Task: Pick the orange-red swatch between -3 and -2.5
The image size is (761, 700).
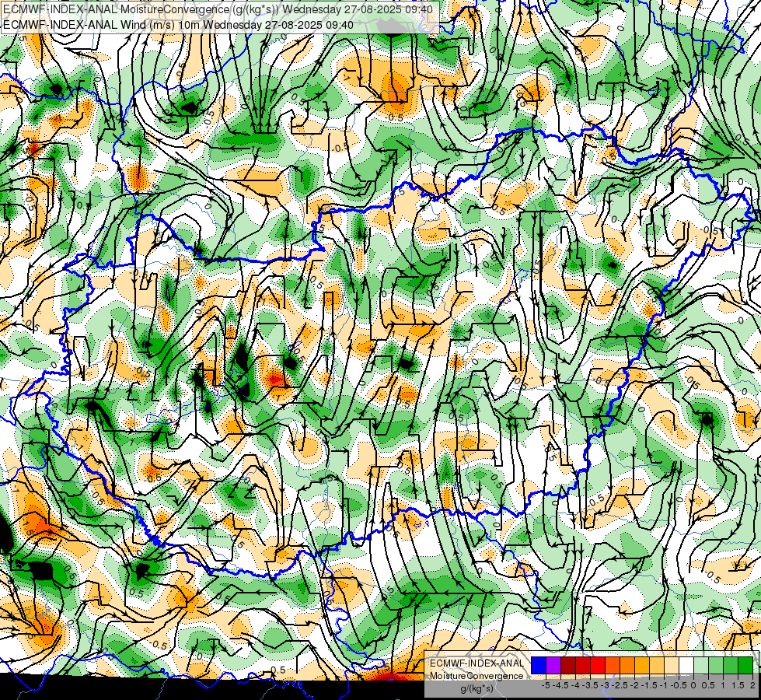Action: tap(613, 666)
